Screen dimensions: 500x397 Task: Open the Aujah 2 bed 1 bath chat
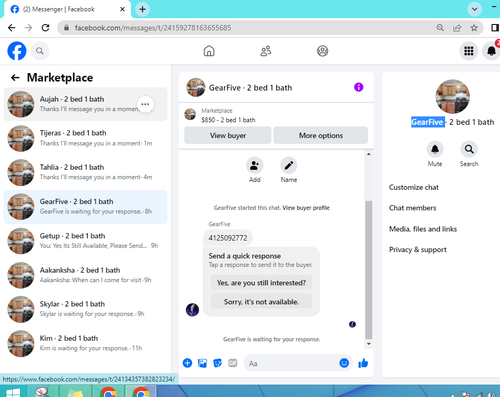click(85, 104)
